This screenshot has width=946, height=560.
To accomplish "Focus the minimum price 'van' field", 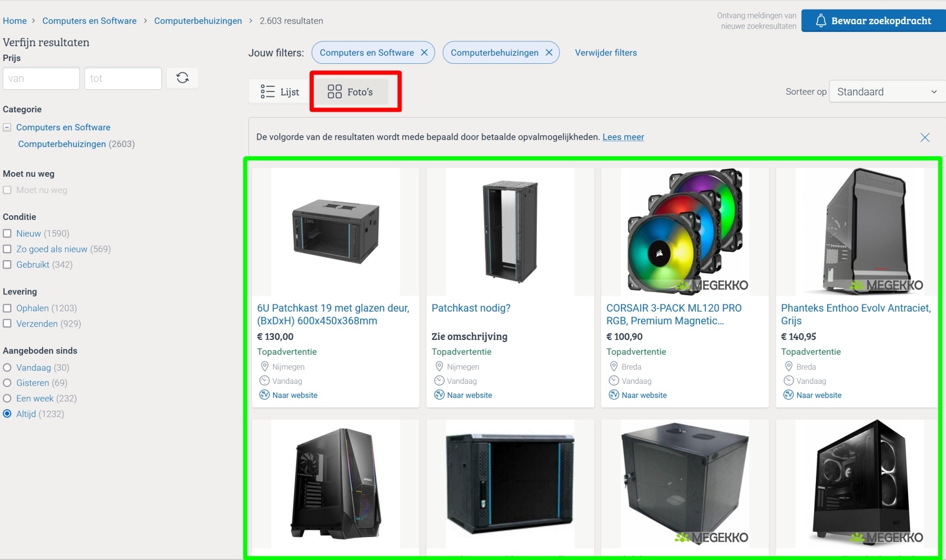I will click(41, 78).
